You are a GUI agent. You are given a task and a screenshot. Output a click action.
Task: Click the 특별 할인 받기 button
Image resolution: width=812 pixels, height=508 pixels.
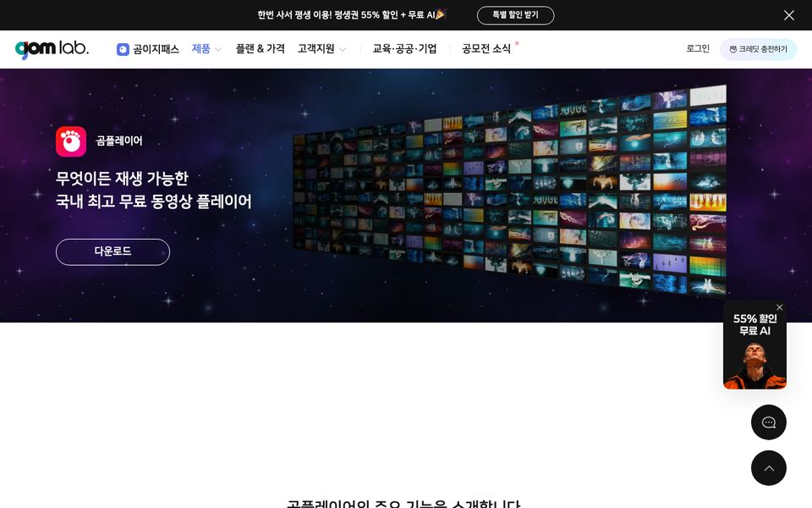(515, 15)
